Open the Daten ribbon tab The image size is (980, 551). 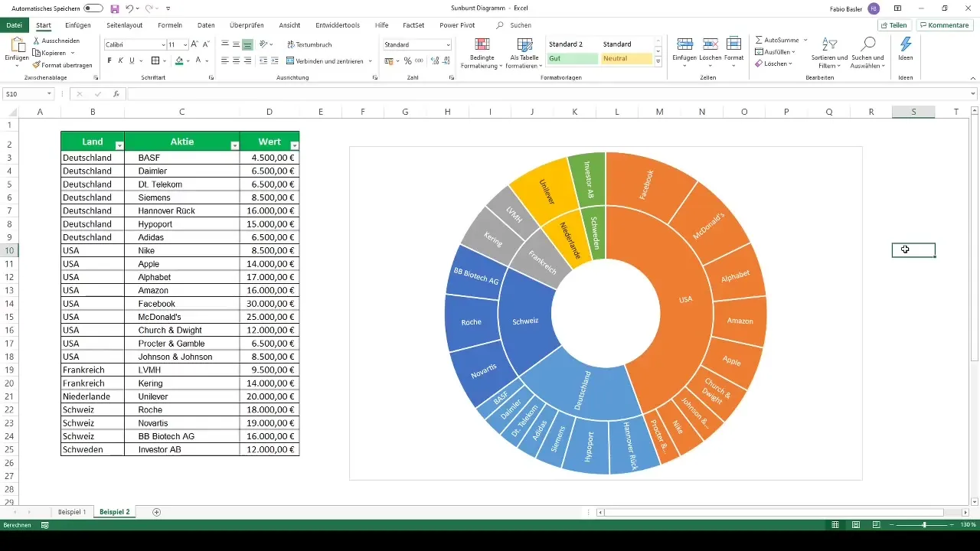click(206, 25)
